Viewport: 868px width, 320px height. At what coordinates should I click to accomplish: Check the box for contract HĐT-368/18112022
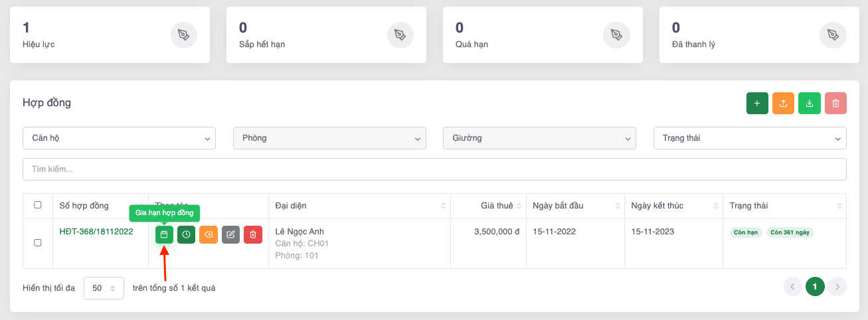(38, 243)
